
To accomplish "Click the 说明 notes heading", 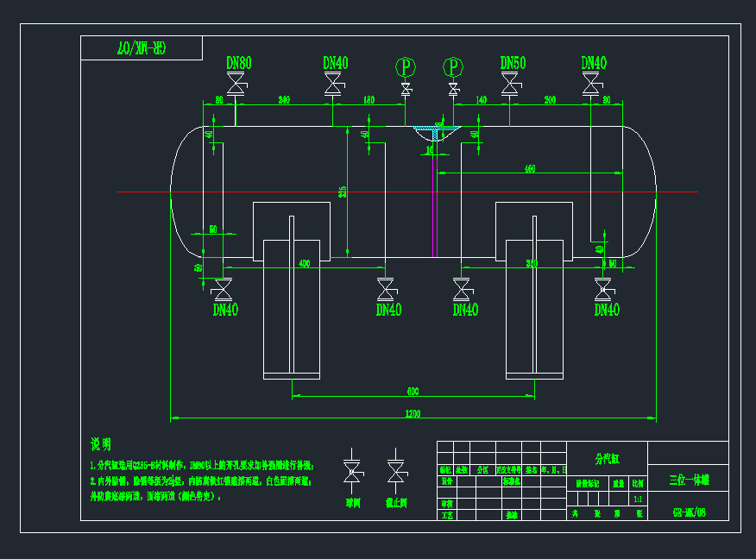I will click(x=101, y=444).
